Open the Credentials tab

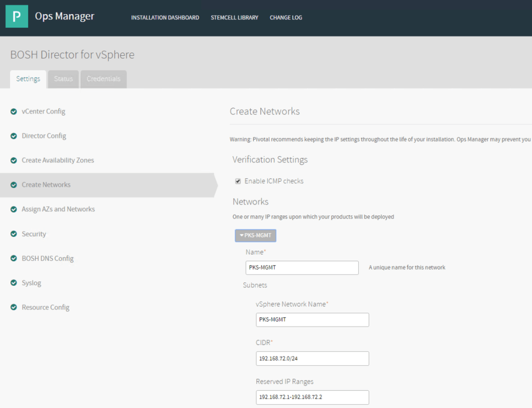click(x=103, y=79)
